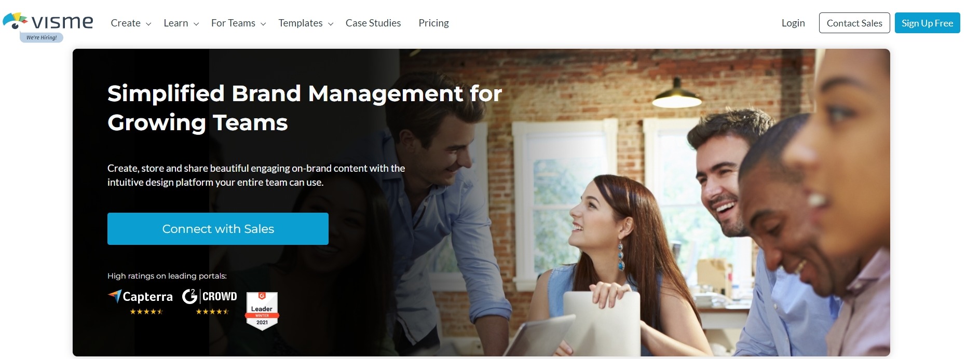
Task: Open the Templates menu
Action: point(301,23)
